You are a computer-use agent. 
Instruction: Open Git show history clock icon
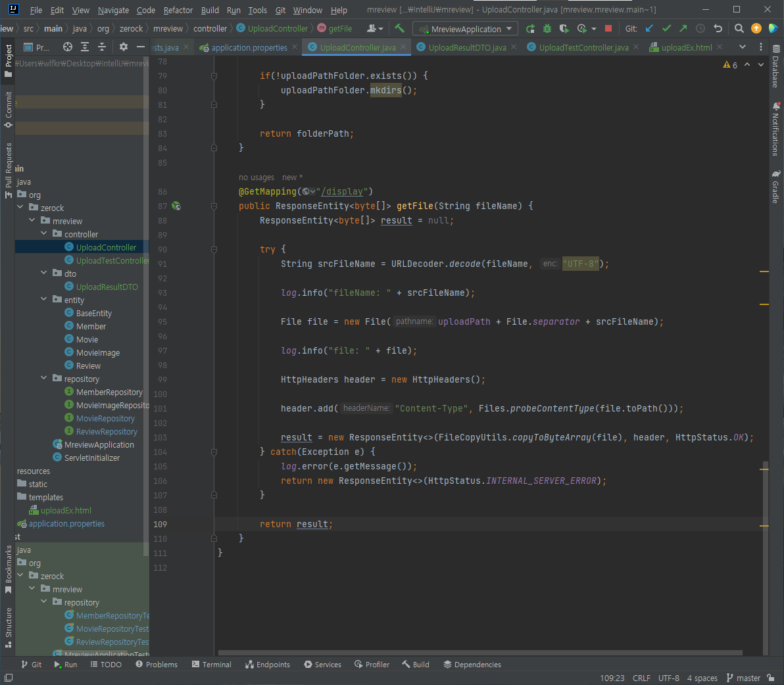click(x=700, y=28)
